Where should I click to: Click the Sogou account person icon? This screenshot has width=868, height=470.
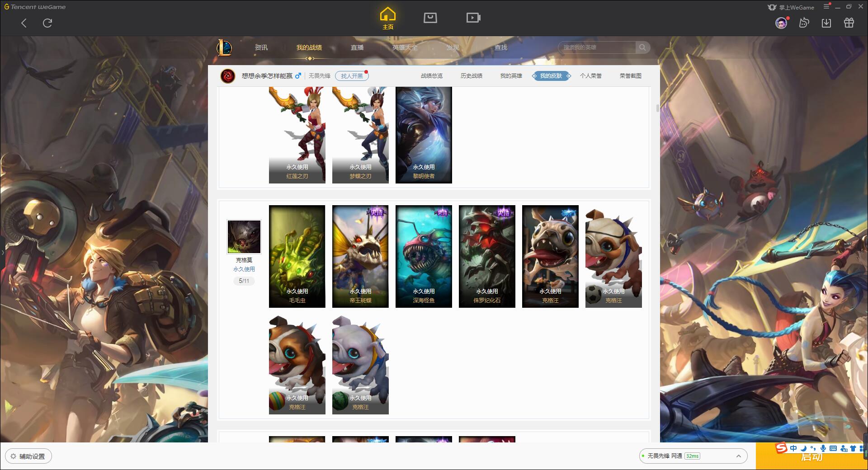tap(844, 448)
